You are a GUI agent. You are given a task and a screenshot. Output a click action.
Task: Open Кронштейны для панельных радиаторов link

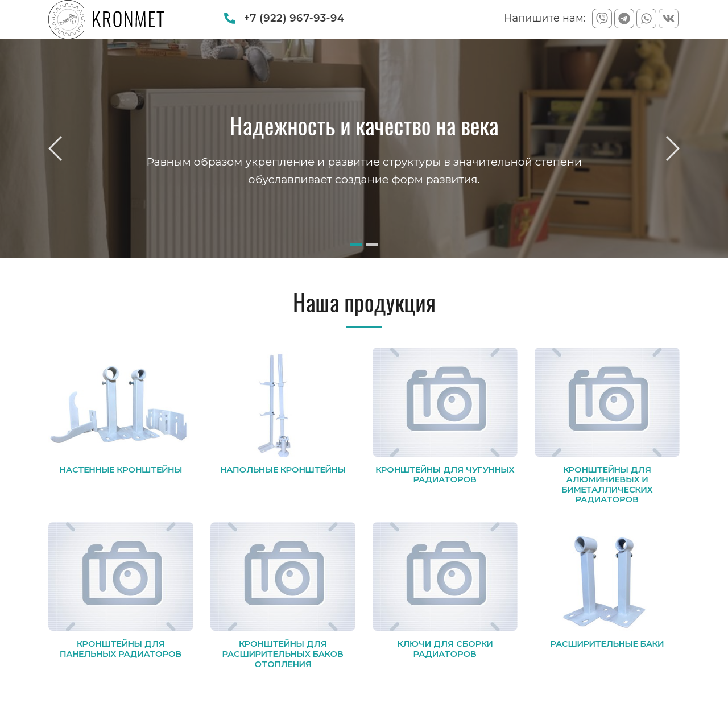[x=121, y=649]
